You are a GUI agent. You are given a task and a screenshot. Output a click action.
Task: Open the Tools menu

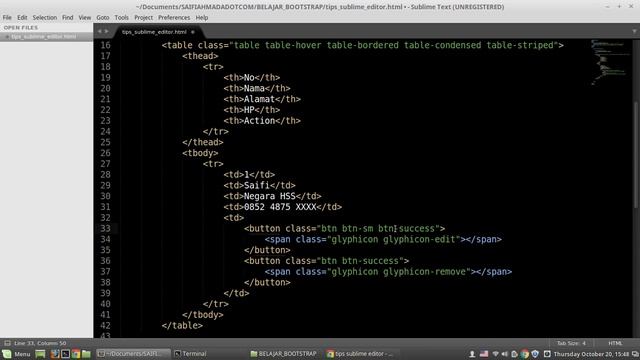click(121, 18)
